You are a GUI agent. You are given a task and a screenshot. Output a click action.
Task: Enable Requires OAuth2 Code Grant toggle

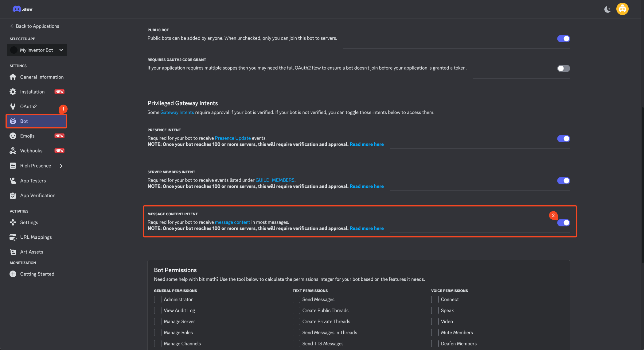(564, 68)
